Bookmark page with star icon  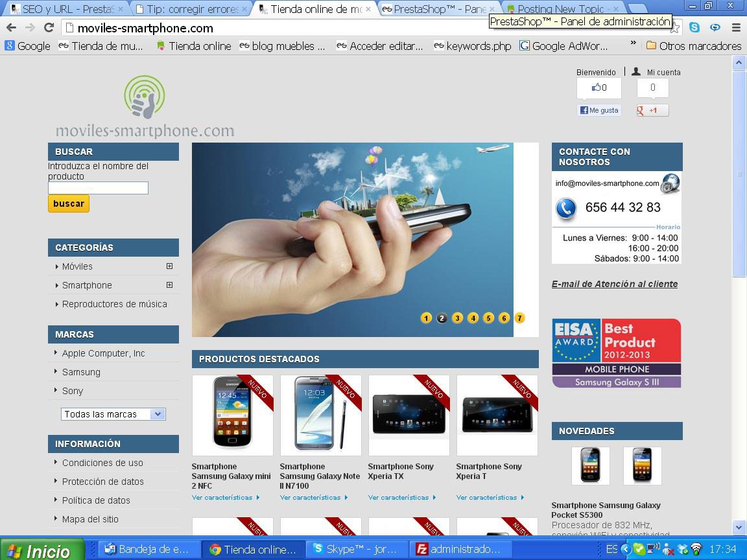674,29
